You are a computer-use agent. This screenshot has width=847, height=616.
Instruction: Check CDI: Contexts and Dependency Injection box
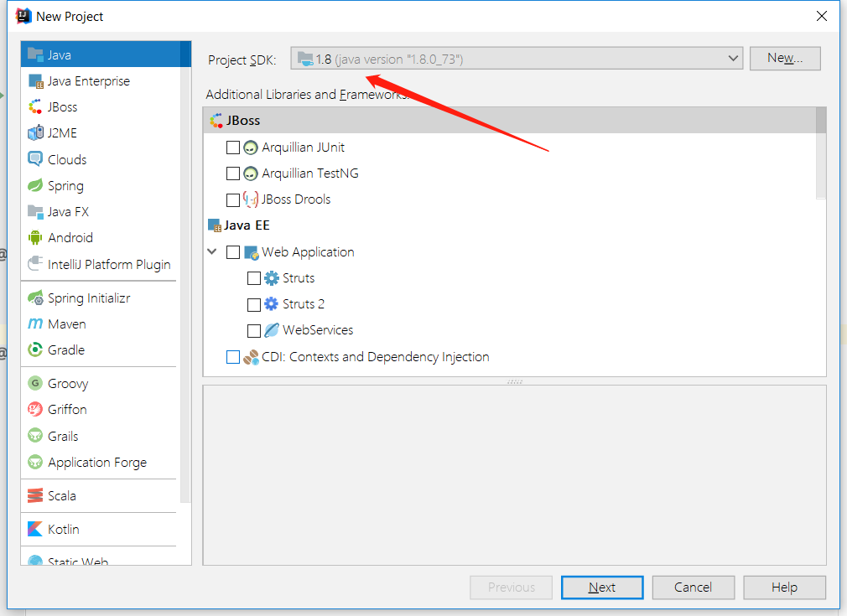[233, 357]
